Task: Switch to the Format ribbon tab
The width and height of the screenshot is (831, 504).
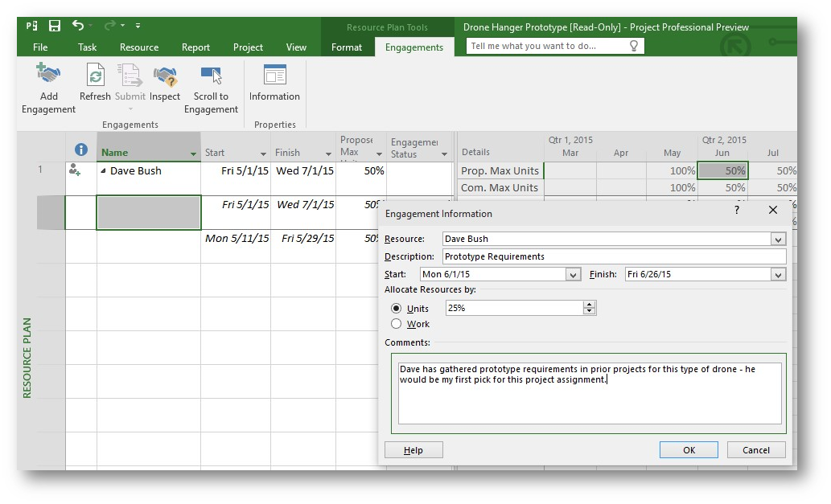Action: coord(347,47)
